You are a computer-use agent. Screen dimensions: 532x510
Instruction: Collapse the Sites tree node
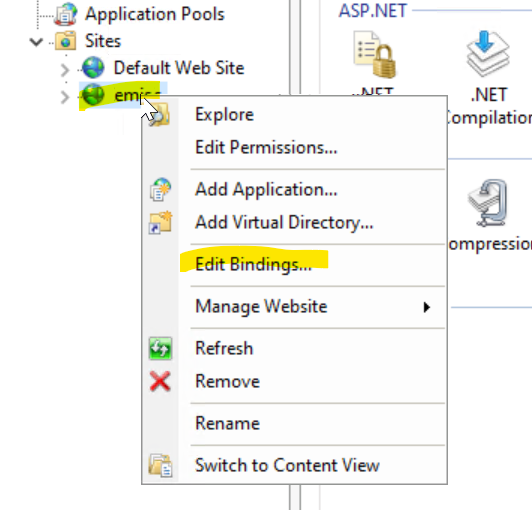[36, 42]
